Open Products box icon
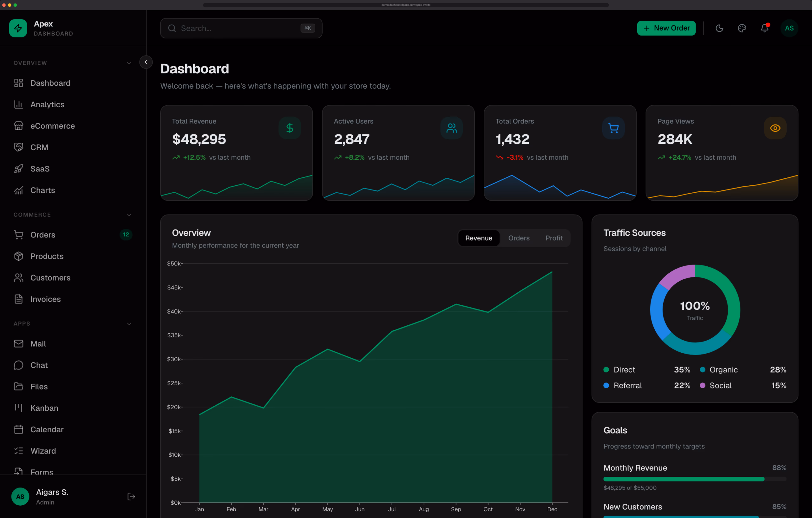This screenshot has width=812, height=518. (x=18, y=256)
